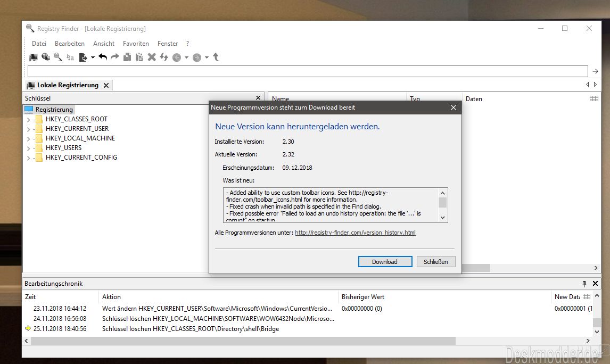
Task: Click the Up one level toolbar icon
Action: point(216,57)
